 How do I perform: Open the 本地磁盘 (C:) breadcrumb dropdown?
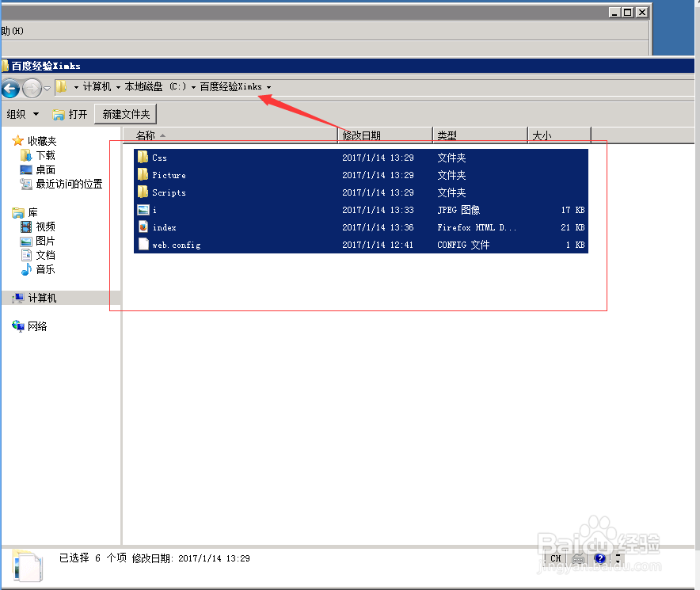click(195, 87)
